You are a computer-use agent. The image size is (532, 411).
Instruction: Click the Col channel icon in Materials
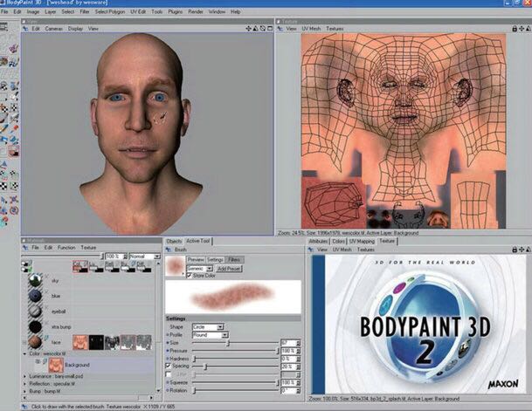(x=80, y=266)
